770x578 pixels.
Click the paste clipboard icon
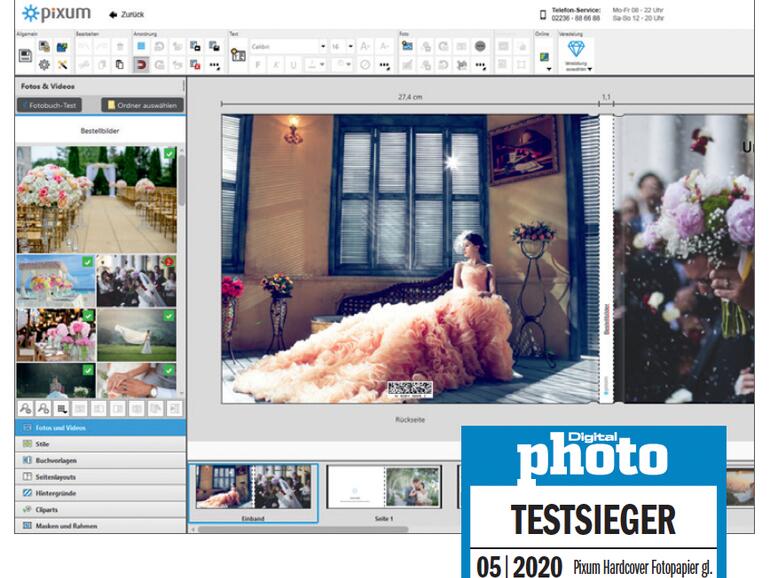[x=119, y=65]
